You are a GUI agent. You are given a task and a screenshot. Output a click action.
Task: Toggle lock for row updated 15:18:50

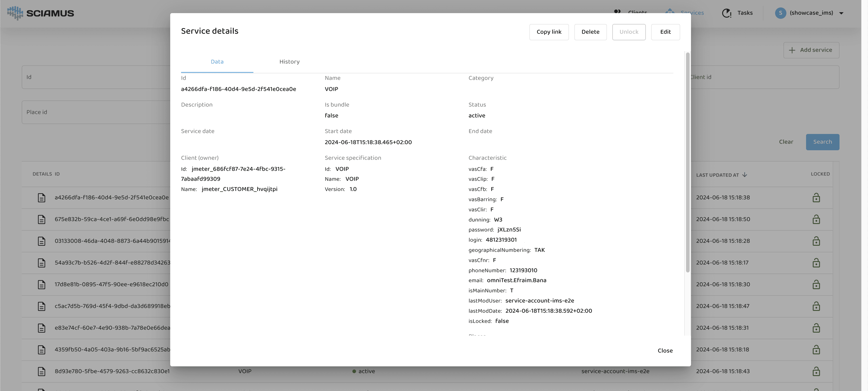click(816, 219)
